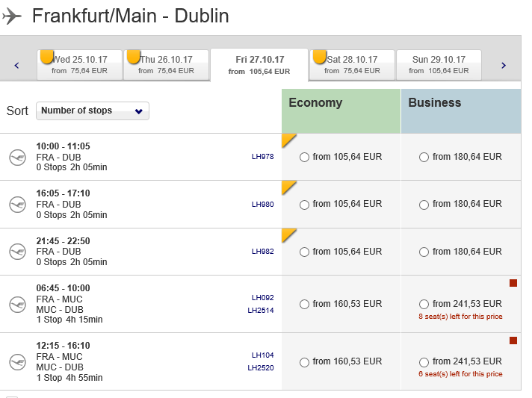
Task: Click the Lufthansa logo on the 10:00 - 11:05 flight
Action: click(17, 158)
